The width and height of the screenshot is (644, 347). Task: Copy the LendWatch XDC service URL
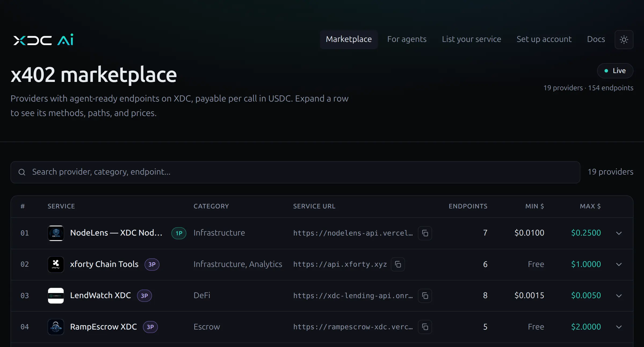[425, 296]
